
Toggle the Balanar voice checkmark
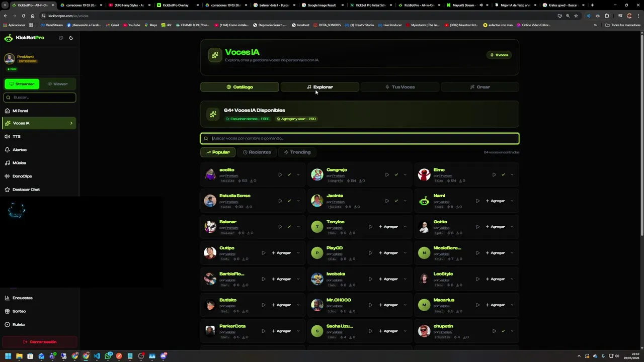(x=289, y=227)
